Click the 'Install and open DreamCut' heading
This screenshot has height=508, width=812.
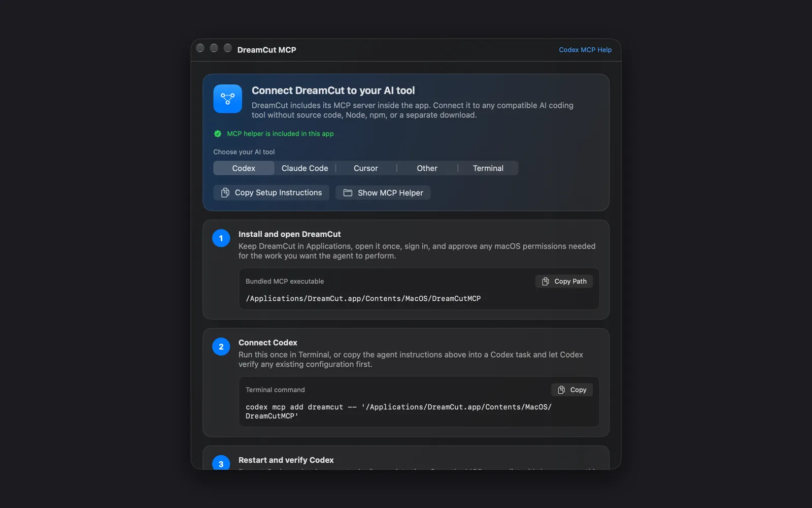click(289, 234)
